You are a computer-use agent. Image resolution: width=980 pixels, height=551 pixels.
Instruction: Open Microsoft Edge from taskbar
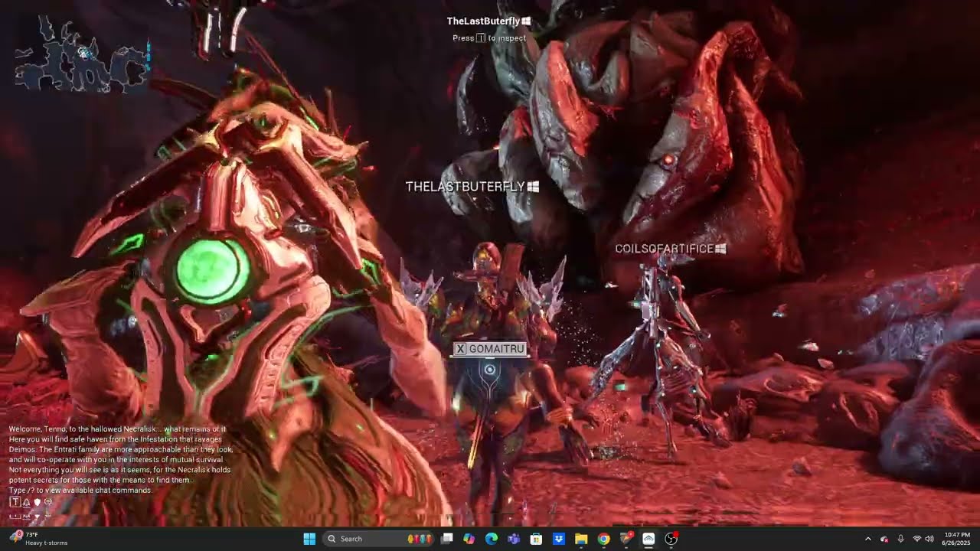[x=492, y=539]
